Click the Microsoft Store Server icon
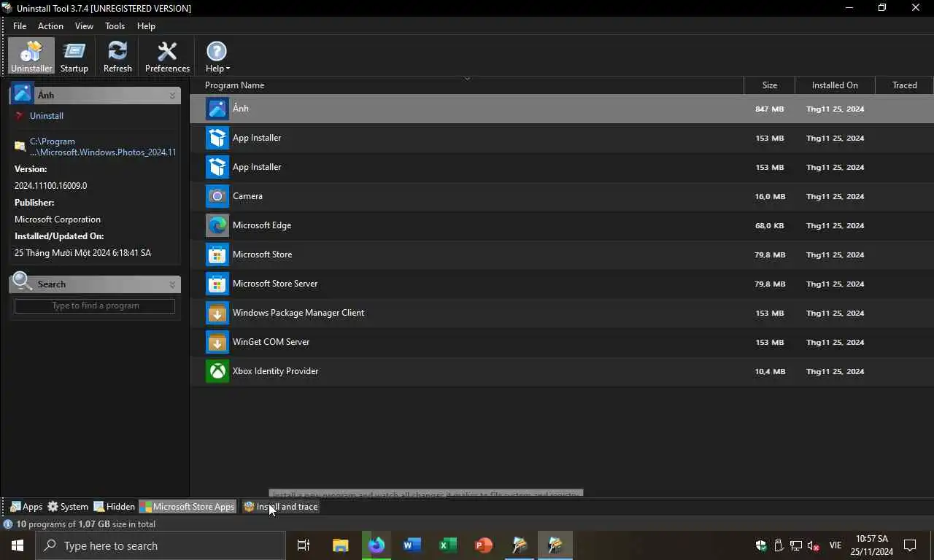 (217, 284)
